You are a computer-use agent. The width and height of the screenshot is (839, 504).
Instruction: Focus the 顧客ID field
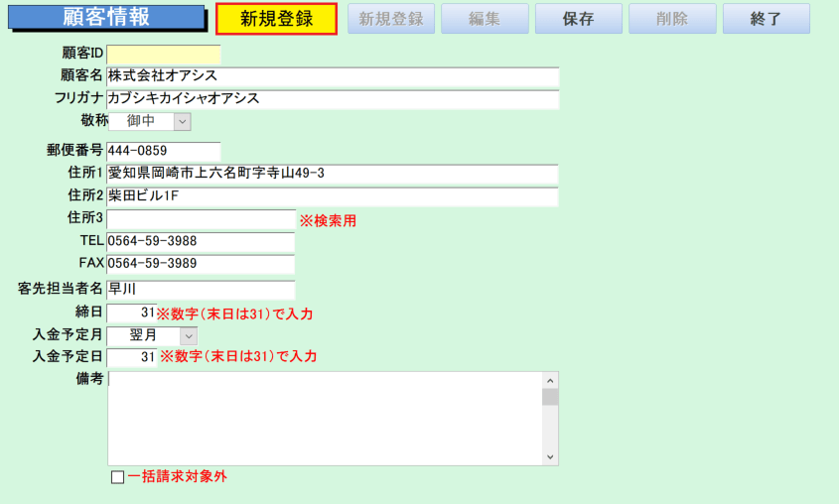pos(164,55)
